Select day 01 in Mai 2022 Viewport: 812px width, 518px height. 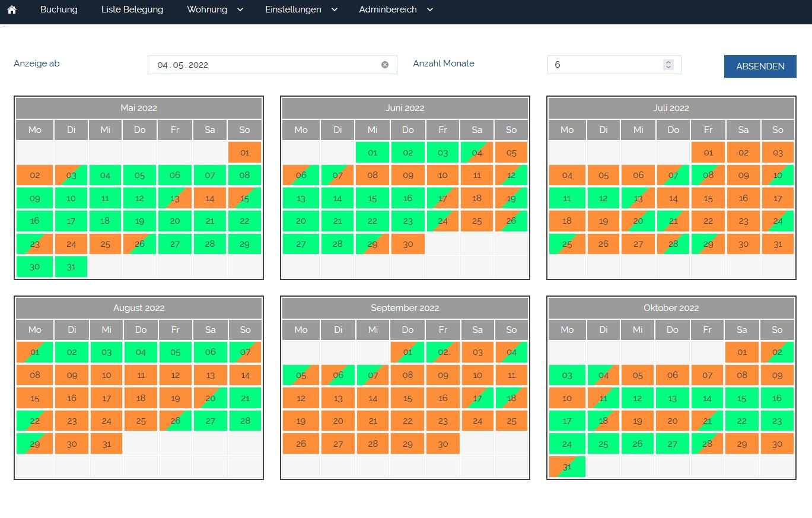pos(245,152)
